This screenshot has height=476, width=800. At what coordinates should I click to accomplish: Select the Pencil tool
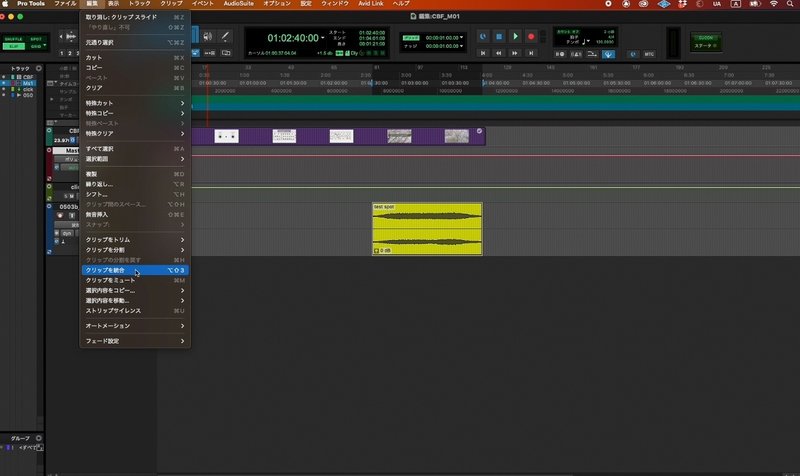pyautogui.click(x=225, y=36)
